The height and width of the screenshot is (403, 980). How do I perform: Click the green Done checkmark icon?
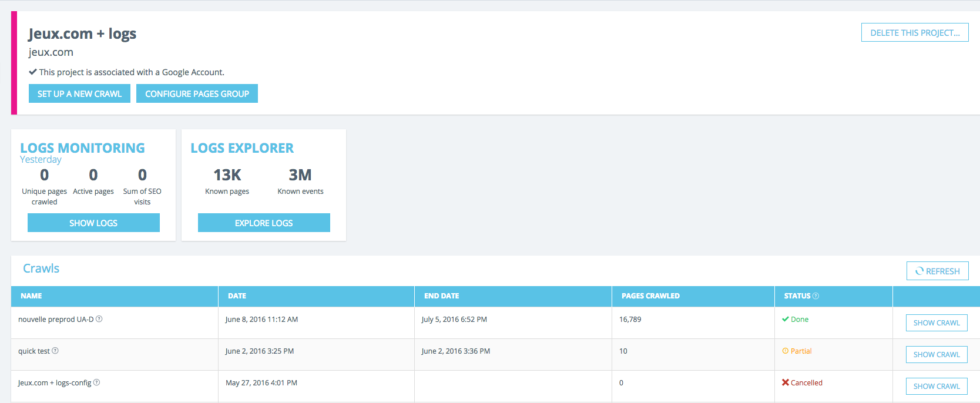point(786,319)
